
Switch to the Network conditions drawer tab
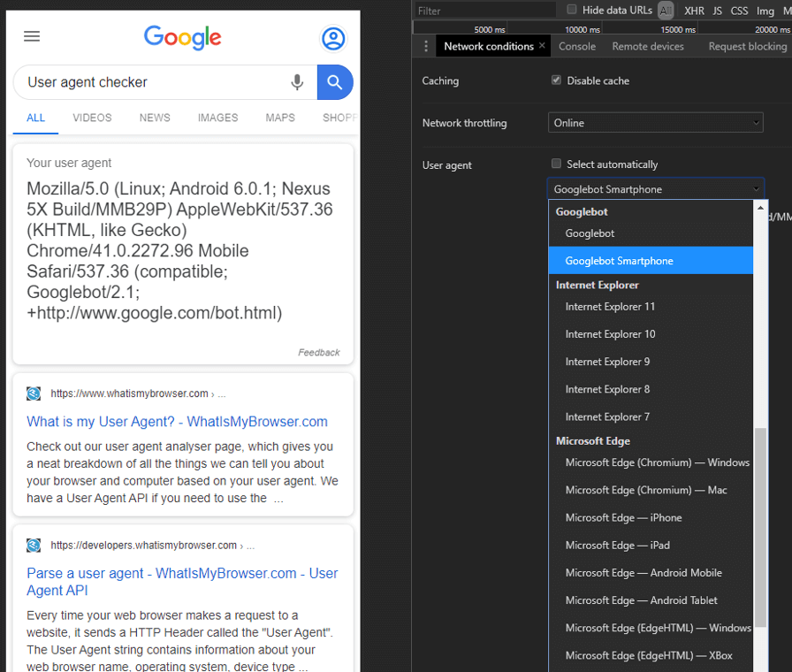(489, 46)
